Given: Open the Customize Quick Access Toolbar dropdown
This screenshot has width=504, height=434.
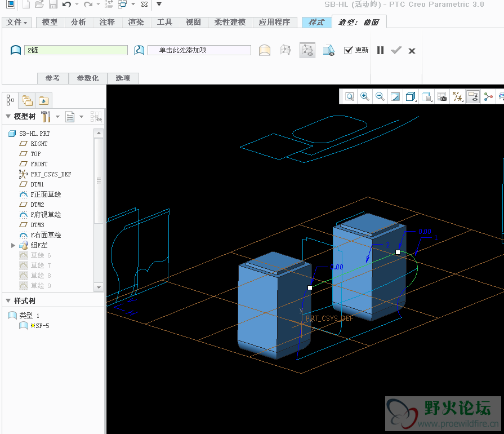Looking at the screenshot, I should coord(159,4).
